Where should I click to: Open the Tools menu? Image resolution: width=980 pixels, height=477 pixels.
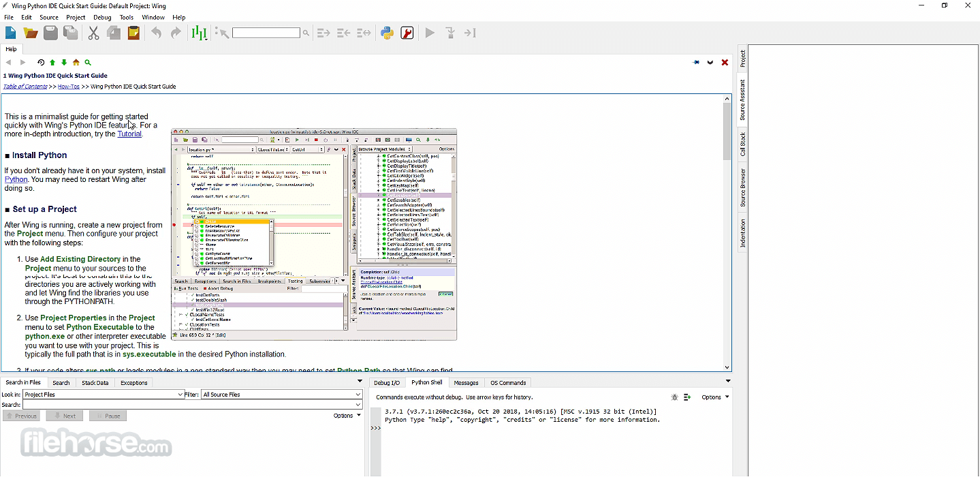pyautogui.click(x=127, y=17)
